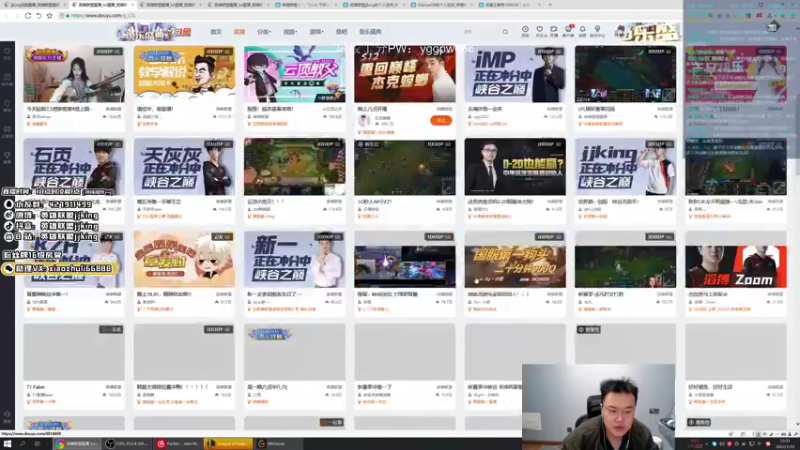Image resolution: width=800 pixels, height=450 pixels.
Task: Open the T1 Faker stream title
Action: pyautogui.click(x=36, y=387)
